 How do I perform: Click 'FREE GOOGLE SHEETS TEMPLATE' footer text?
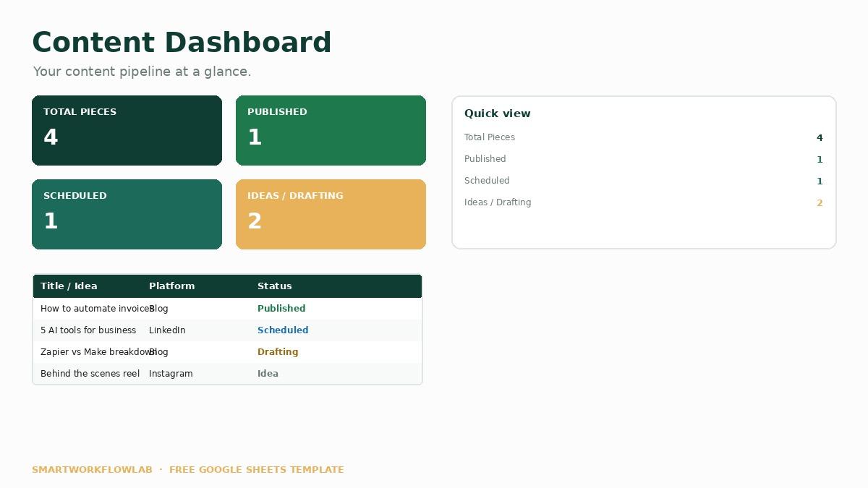click(x=257, y=470)
